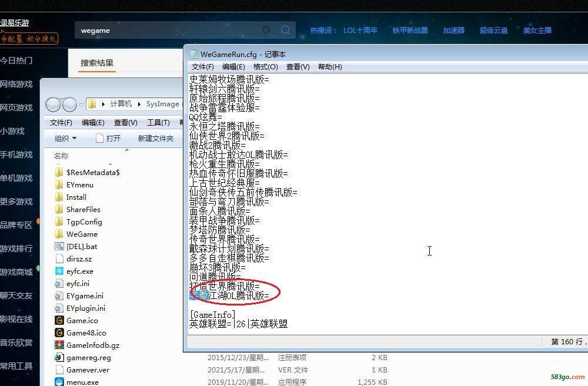The height and width of the screenshot is (386, 588).
Task: Open the 美女主播 hot search link
Action: (x=537, y=31)
